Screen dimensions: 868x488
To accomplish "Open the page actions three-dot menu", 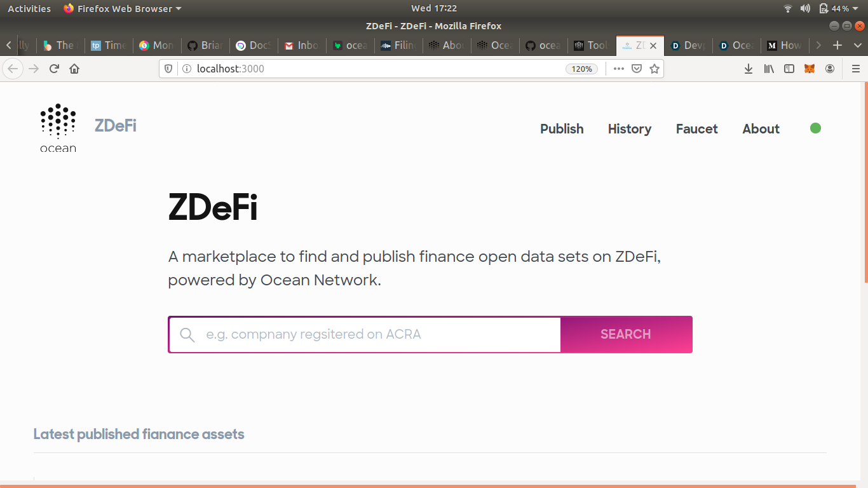I will point(618,69).
